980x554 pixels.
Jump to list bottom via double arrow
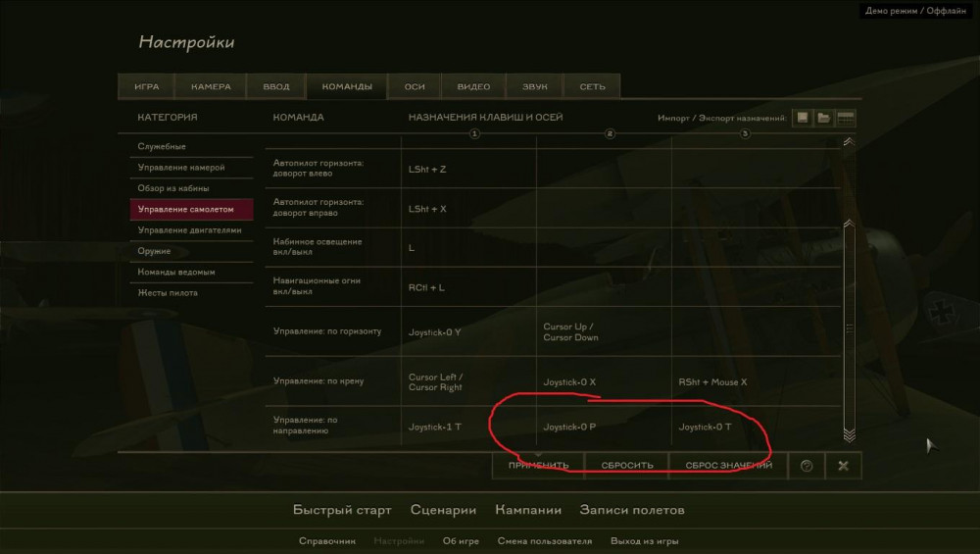pos(849,434)
